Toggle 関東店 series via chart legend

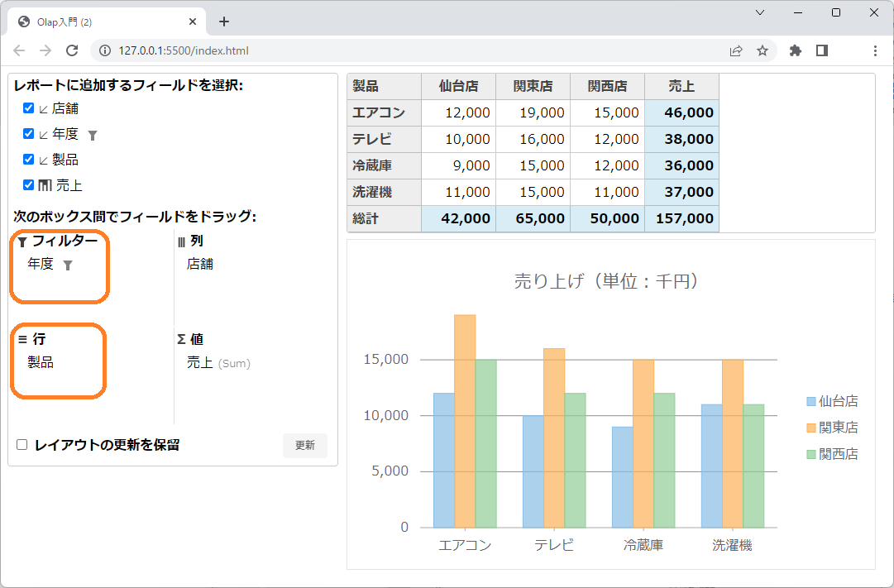click(x=833, y=428)
